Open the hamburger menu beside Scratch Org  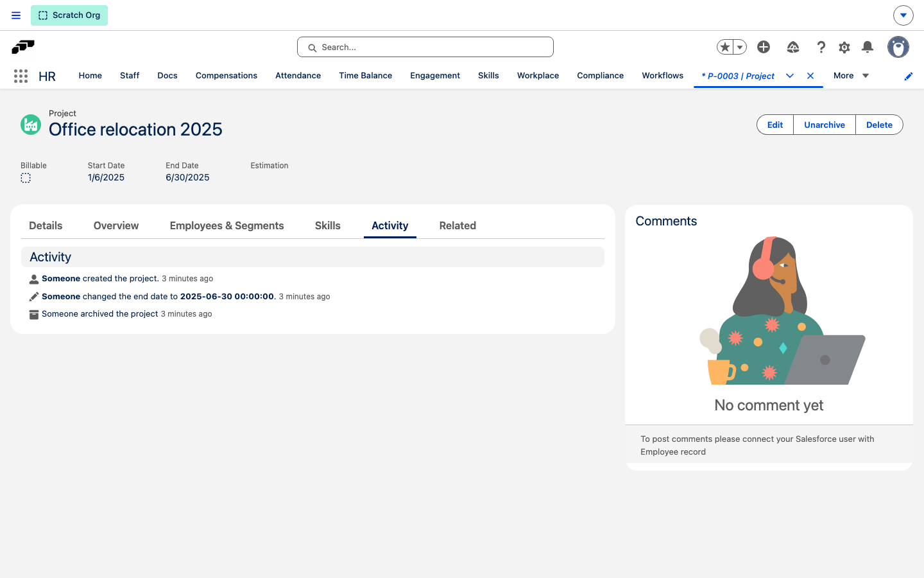pos(16,15)
